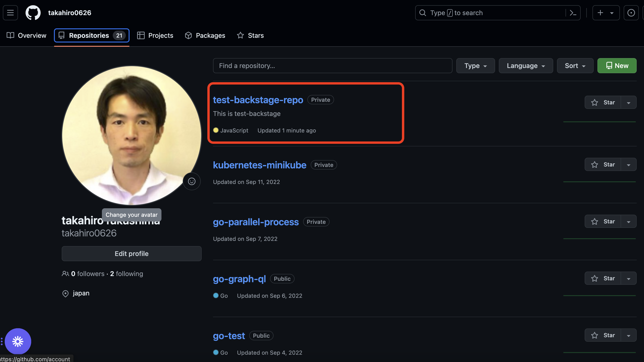
Task: Click the issues icon in header
Action: [631, 13]
